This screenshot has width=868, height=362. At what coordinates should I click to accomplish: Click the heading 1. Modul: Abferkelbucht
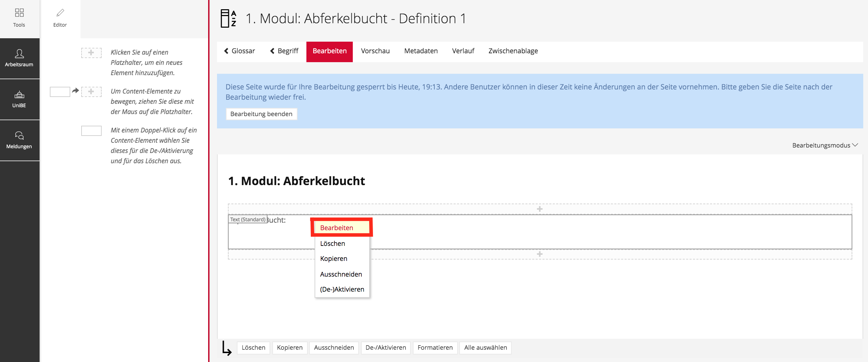[296, 181]
